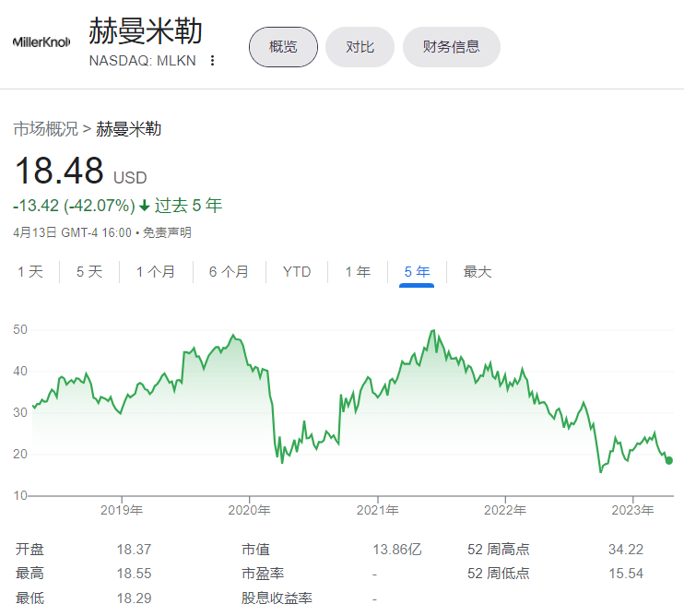
Task: Open the 对比 compare button
Action: tap(360, 47)
